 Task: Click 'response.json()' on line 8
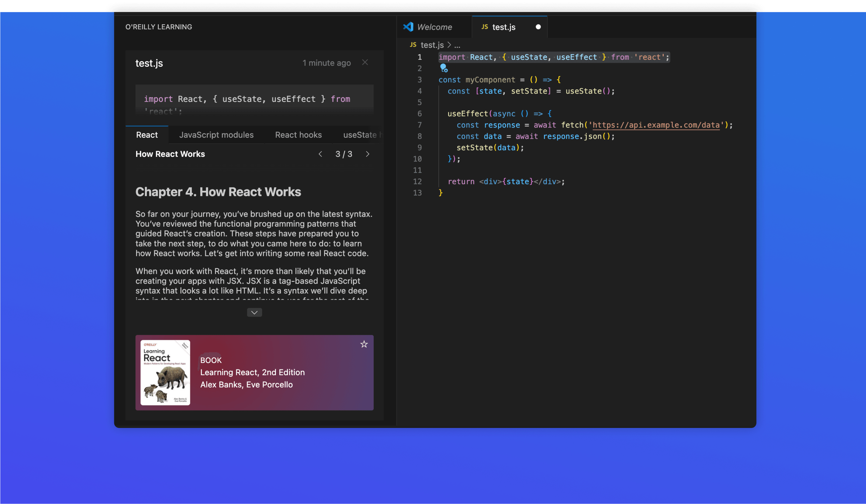point(576,136)
